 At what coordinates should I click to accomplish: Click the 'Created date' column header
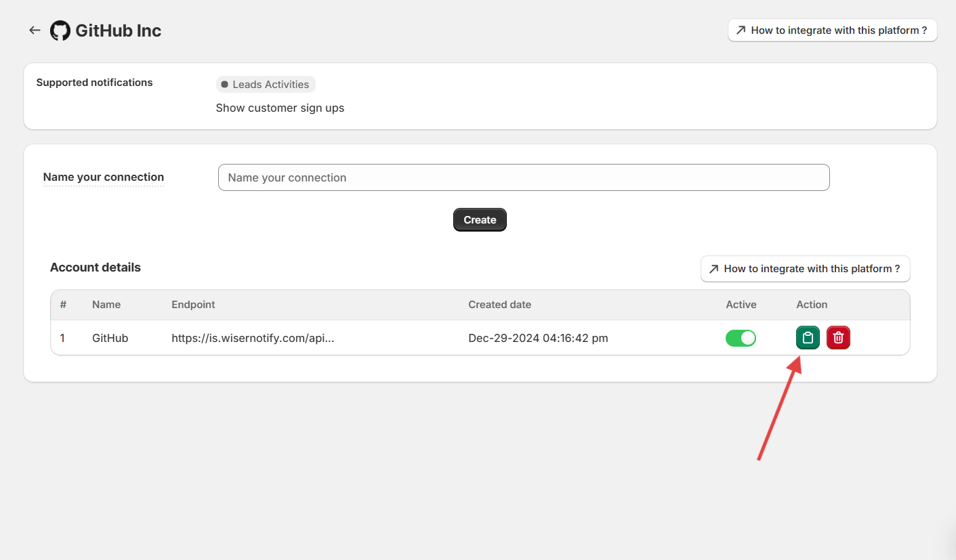coord(499,305)
